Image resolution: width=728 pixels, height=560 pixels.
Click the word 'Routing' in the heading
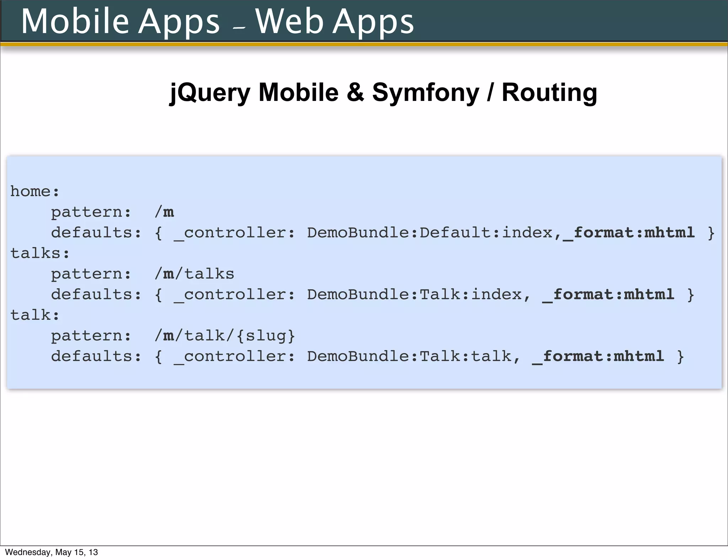tap(549, 92)
